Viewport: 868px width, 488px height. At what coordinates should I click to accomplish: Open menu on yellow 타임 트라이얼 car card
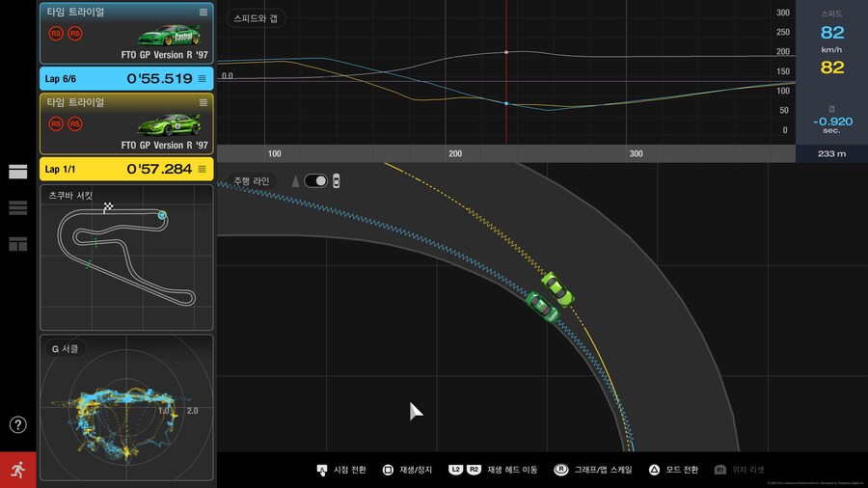pyautogui.click(x=203, y=102)
